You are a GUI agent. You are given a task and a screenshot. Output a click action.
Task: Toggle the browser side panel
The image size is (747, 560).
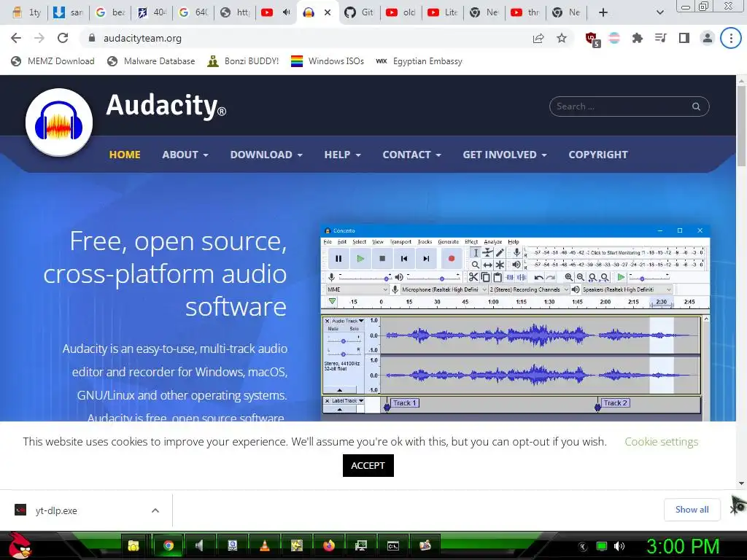click(x=684, y=38)
